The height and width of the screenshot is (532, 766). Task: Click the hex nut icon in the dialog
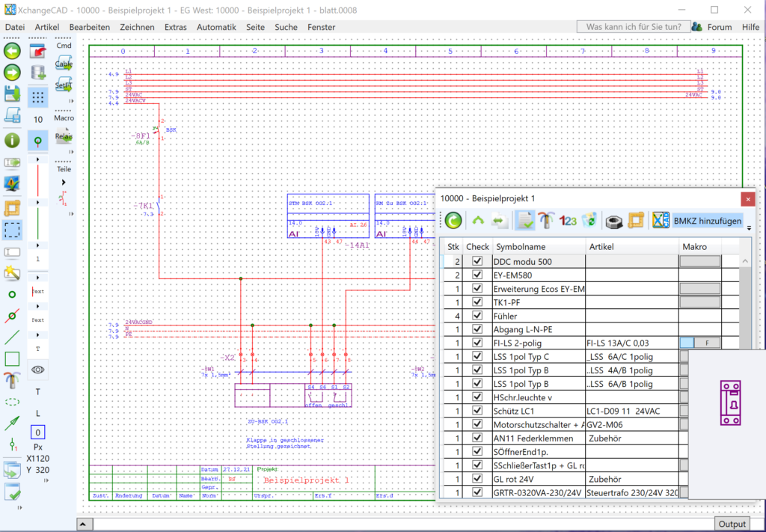(x=613, y=221)
